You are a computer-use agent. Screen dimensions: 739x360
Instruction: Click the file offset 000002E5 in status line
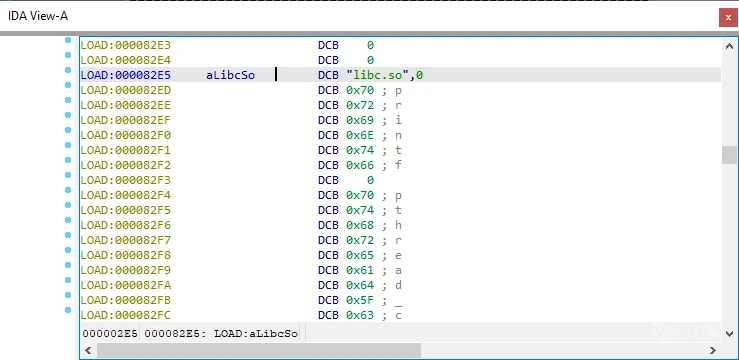(110, 334)
